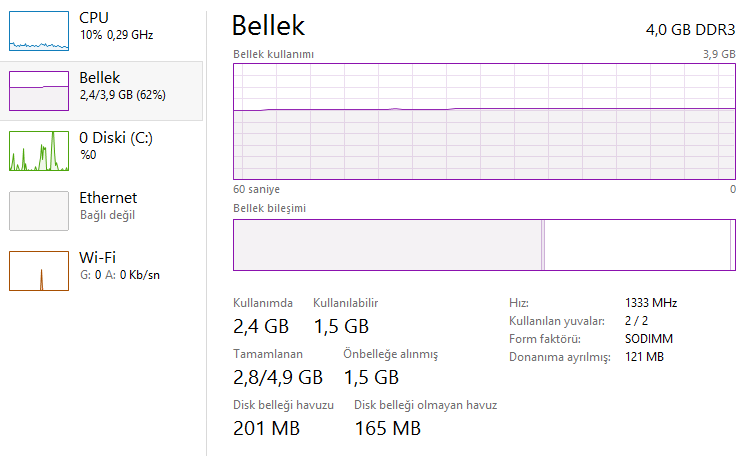Click the Disk 0 (C:) activity graph thumbnail
752x461 pixels.
[39, 151]
